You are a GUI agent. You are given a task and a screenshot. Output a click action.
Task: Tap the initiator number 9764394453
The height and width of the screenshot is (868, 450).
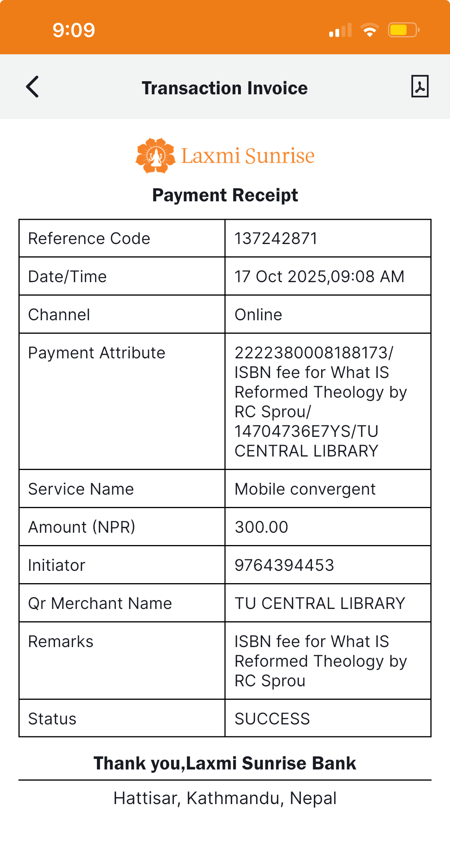(x=284, y=565)
